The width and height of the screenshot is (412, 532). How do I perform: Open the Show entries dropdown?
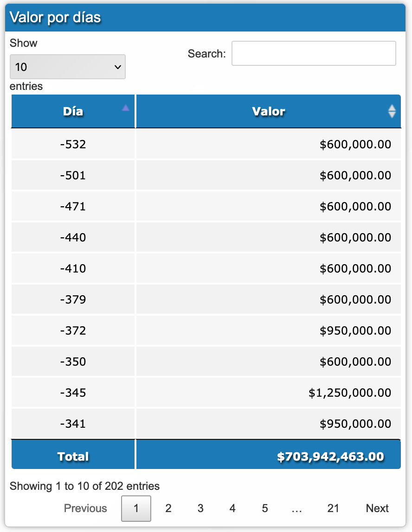coord(68,67)
